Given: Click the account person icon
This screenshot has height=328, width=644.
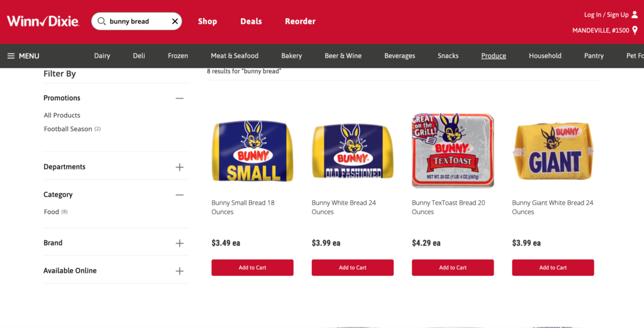Looking at the screenshot, I should (x=635, y=15).
